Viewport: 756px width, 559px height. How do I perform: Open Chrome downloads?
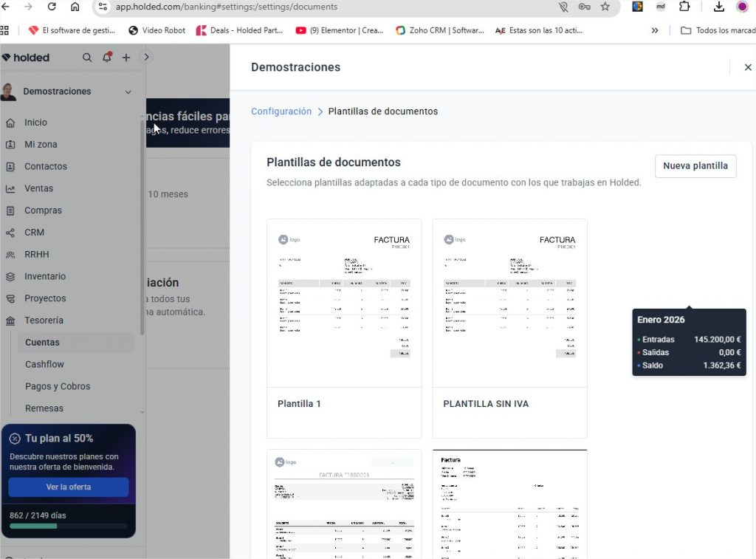(x=718, y=7)
